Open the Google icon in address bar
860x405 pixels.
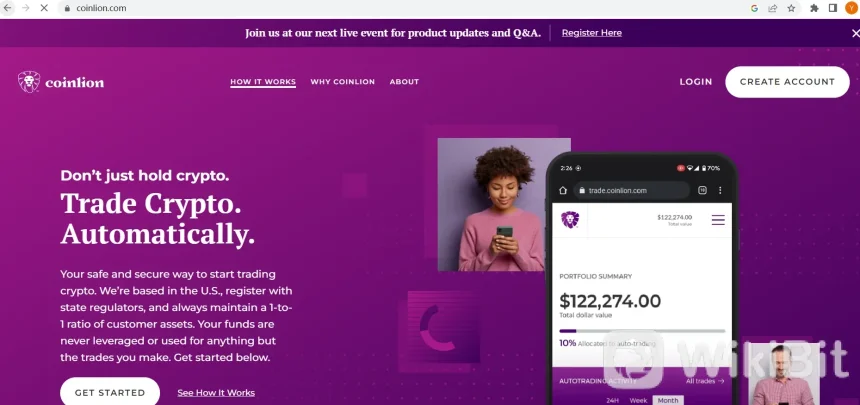click(x=754, y=8)
